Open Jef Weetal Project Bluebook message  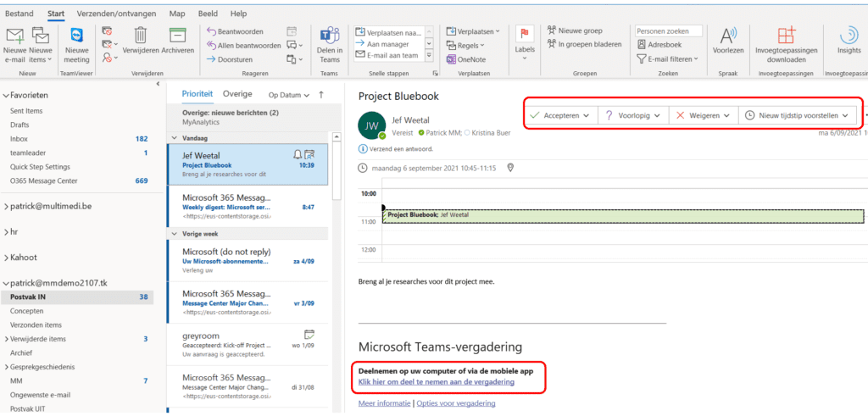[x=248, y=164]
